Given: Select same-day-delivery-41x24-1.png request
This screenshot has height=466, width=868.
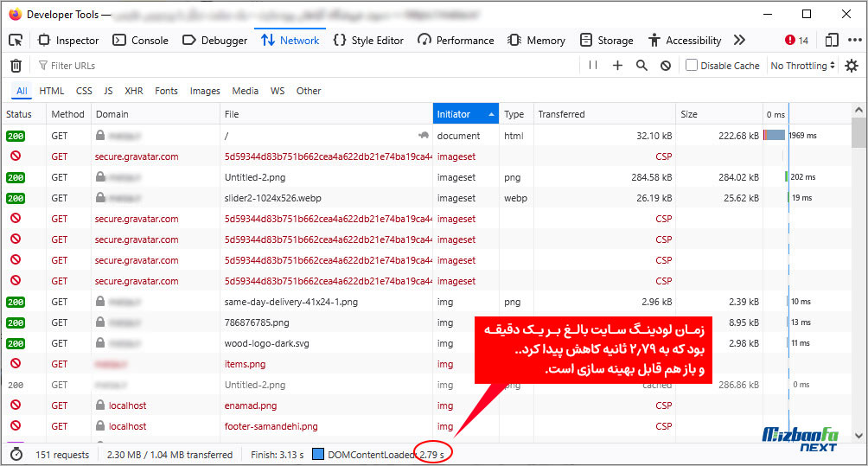Looking at the screenshot, I should (x=426, y=302).
